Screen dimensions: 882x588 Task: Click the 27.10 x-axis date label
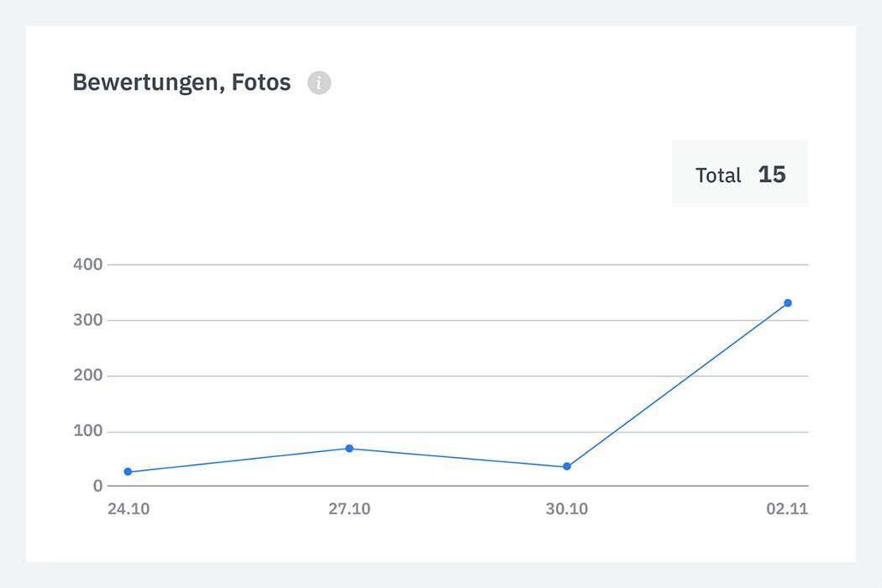[349, 509]
